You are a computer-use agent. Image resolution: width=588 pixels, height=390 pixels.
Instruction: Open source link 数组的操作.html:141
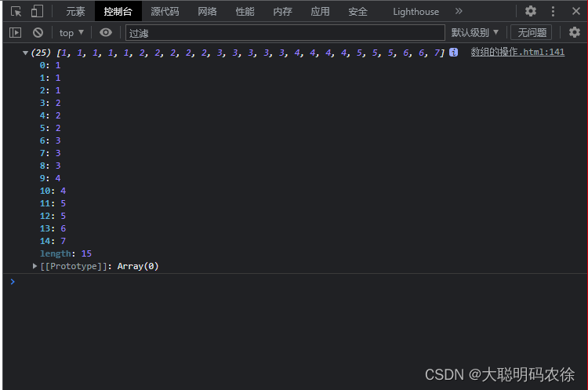pos(517,52)
